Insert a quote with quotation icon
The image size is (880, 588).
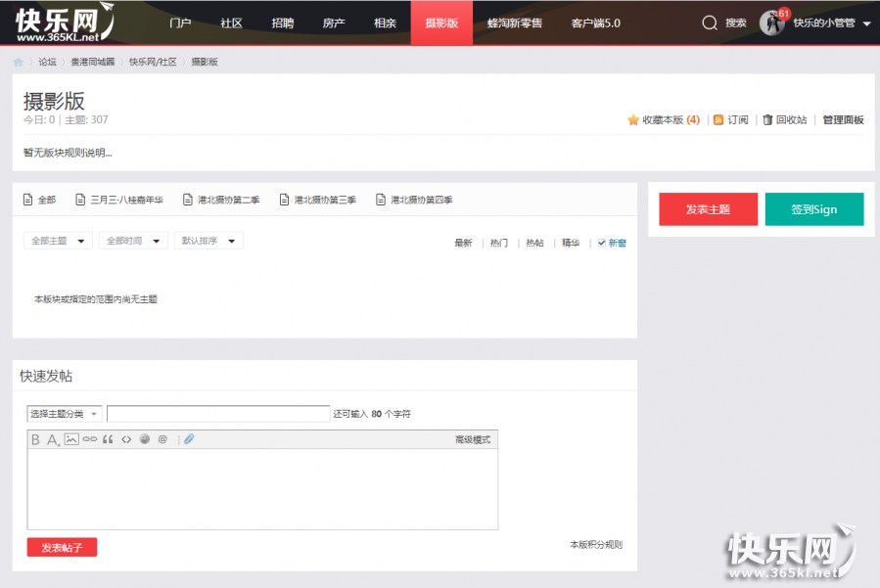[108, 439]
